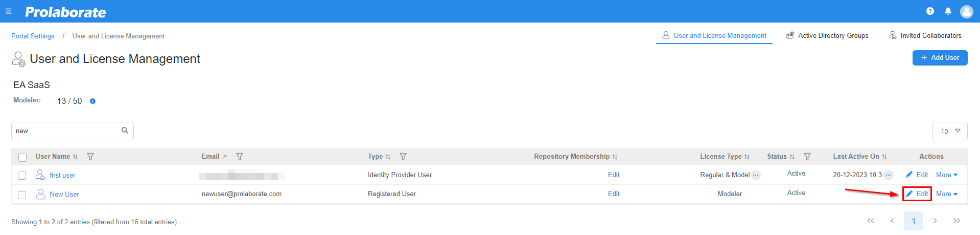This screenshot has height=235, width=980.
Task: Open the help question mark icon
Action: (930, 11)
